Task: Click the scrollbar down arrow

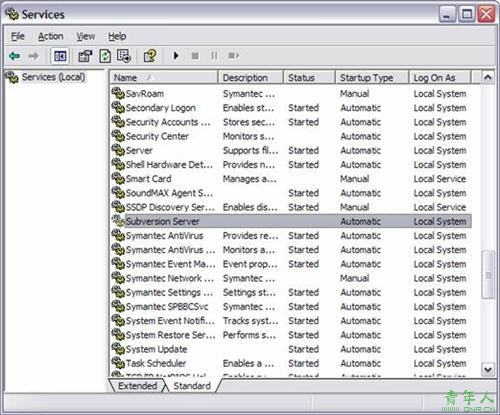Action: (x=488, y=369)
